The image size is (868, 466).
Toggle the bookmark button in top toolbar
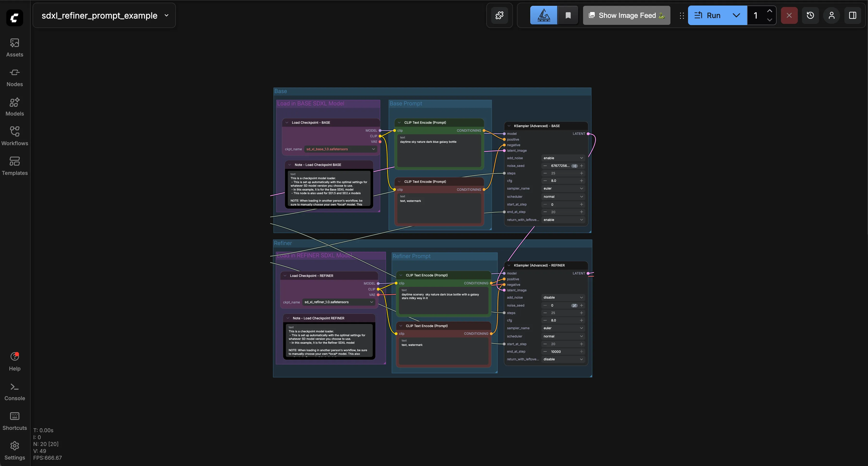click(x=568, y=15)
